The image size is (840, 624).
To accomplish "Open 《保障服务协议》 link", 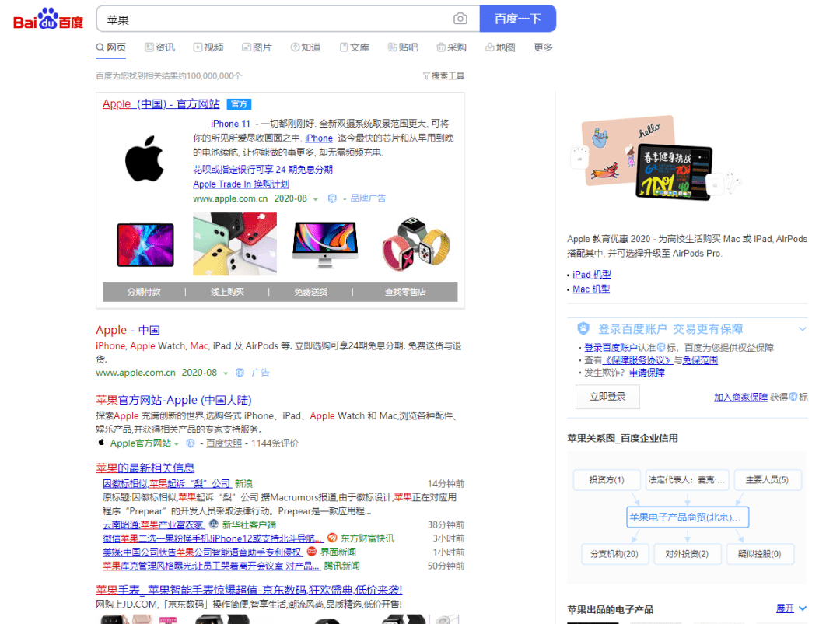I will (x=638, y=360).
